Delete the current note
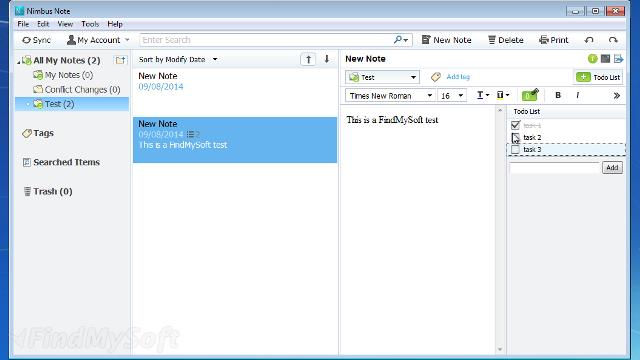This screenshot has width=640, height=360. (506, 40)
